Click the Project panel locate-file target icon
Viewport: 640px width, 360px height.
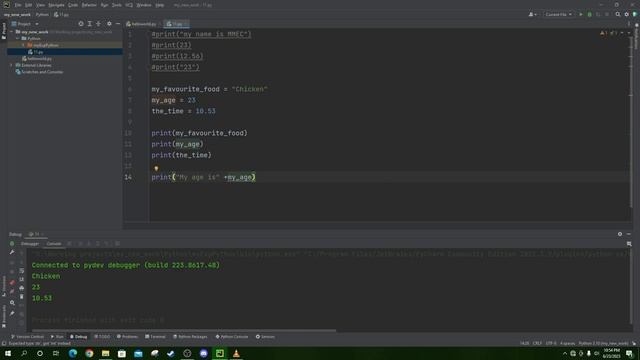point(81,24)
